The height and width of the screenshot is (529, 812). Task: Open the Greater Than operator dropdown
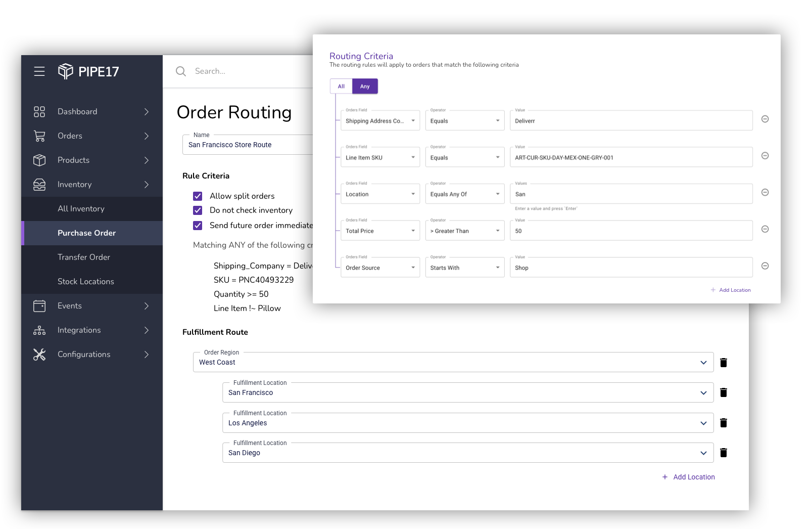click(465, 231)
